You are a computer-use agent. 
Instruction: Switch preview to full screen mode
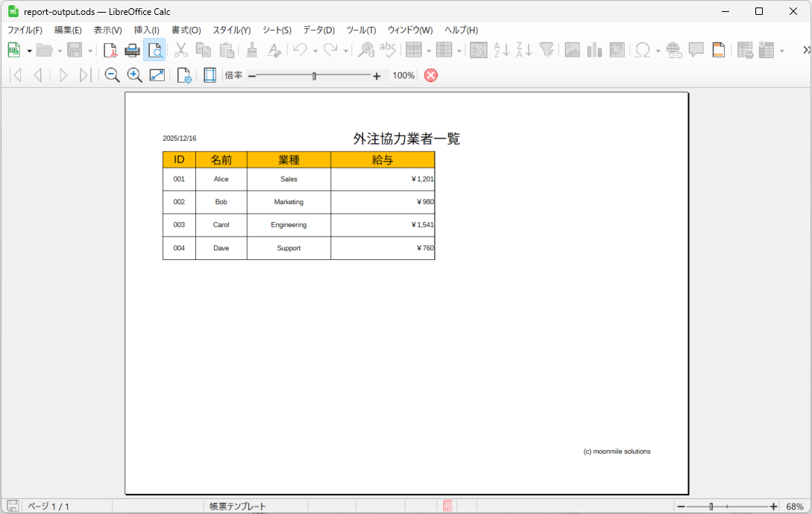(x=157, y=75)
